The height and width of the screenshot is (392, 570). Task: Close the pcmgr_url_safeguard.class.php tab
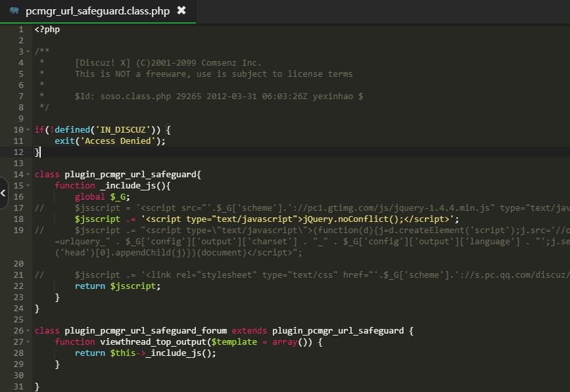click(181, 11)
